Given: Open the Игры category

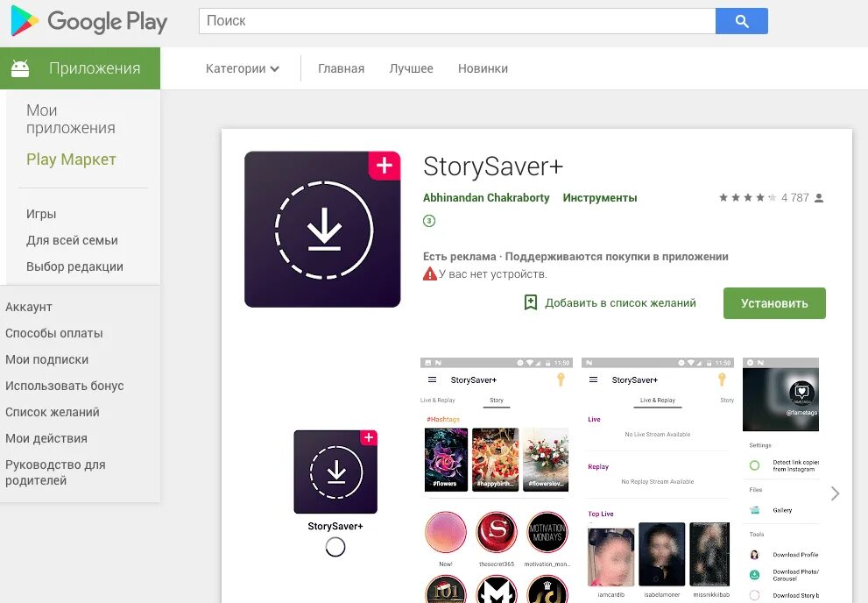Looking at the screenshot, I should click(41, 214).
